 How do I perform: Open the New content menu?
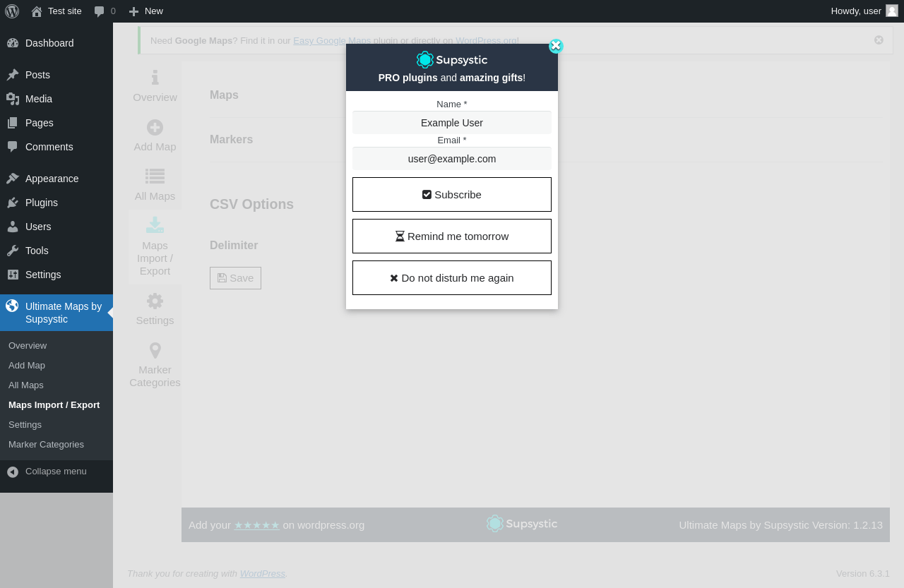click(145, 11)
